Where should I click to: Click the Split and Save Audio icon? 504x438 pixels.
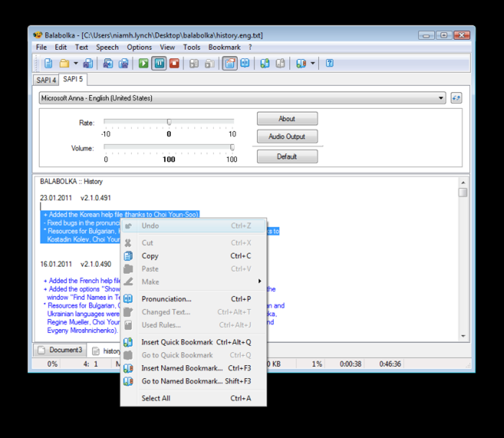tap(124, 63)
